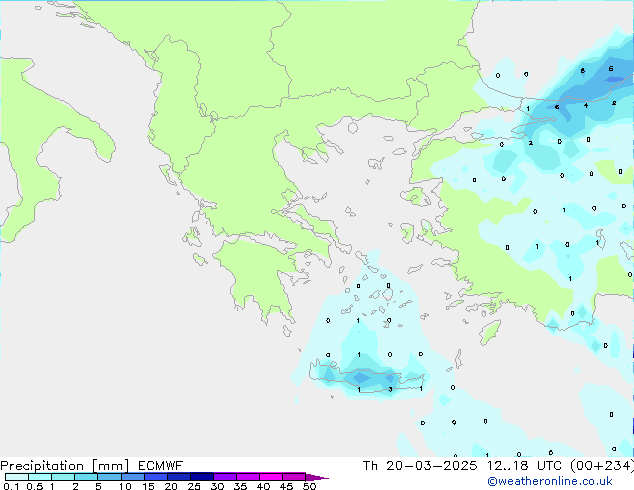Pick the 25–30 mm navy legend swatch
Screen dimensions: 634x490
click(201, 477)
